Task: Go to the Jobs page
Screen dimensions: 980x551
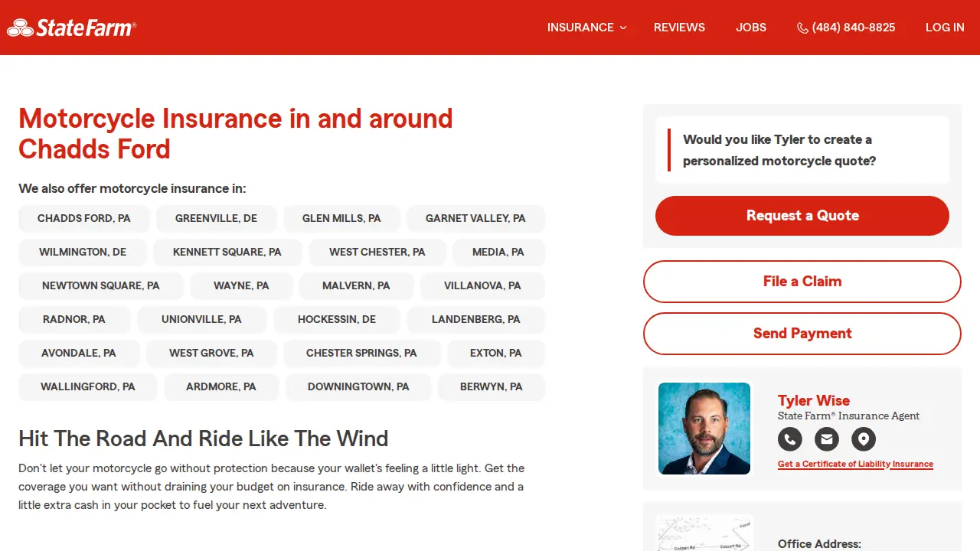Action: 751,28
